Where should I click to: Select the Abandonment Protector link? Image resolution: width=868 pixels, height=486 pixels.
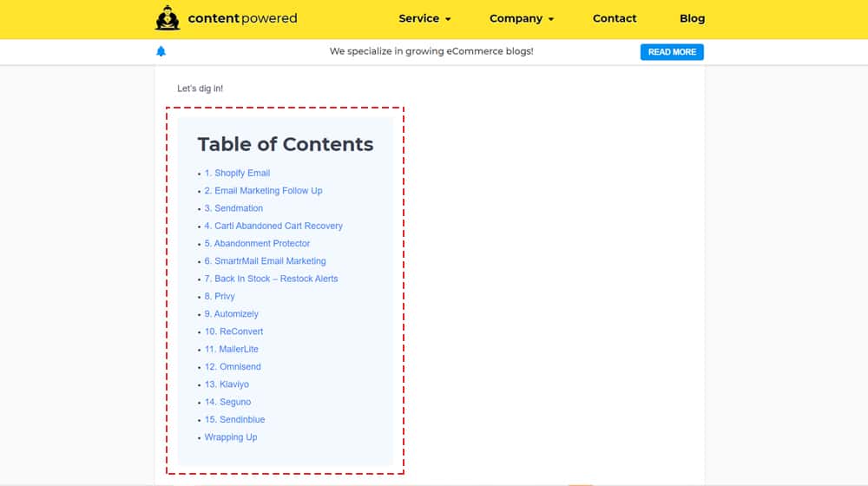(257, 244)
